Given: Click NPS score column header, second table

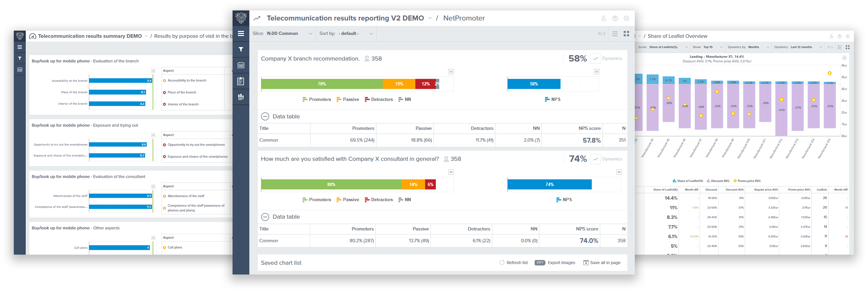Looking at the screenshot, I should pyautogui.click(x=587, y=229).
